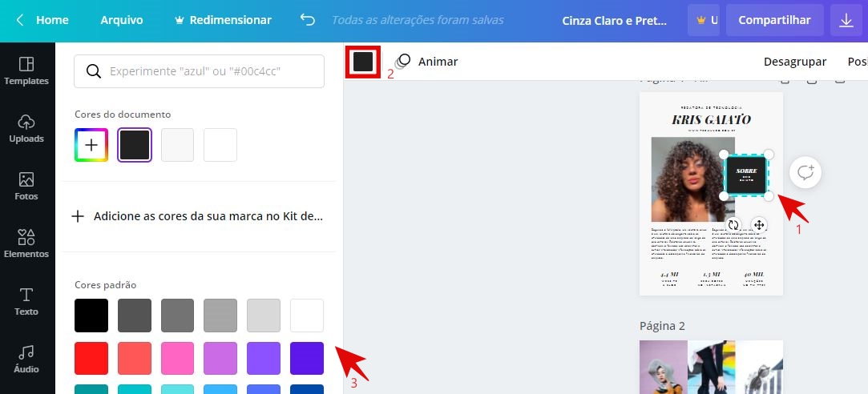Select the black default color swatch
The width and height of the screenshot is (868, 394).
pyautogui.click(x=91, y=316)
